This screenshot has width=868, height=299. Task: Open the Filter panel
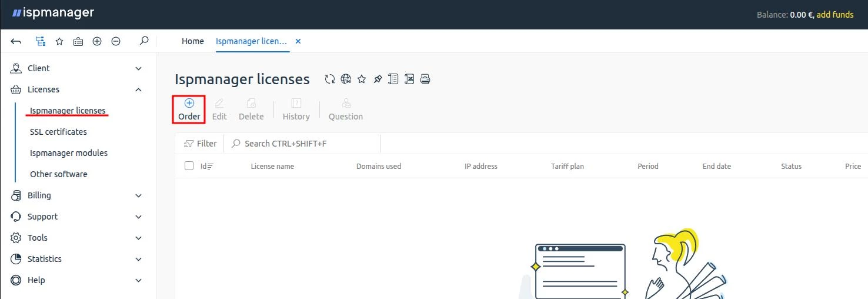[x=201, y=144]
